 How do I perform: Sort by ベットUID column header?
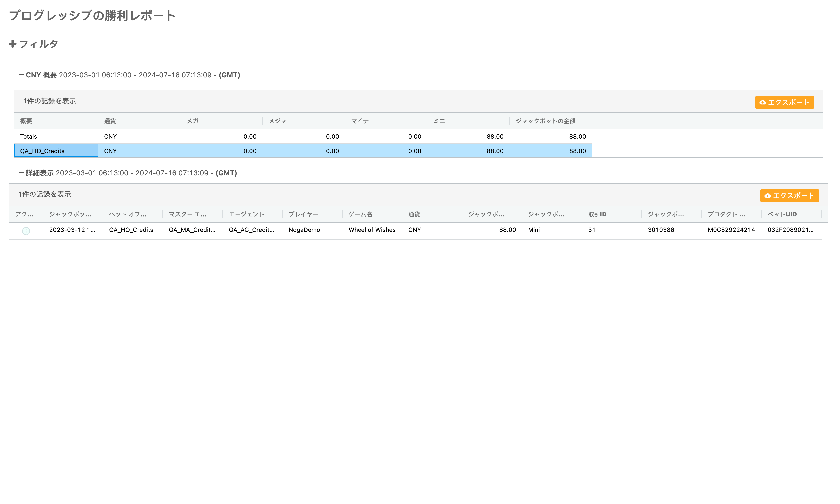click(782, 214)
